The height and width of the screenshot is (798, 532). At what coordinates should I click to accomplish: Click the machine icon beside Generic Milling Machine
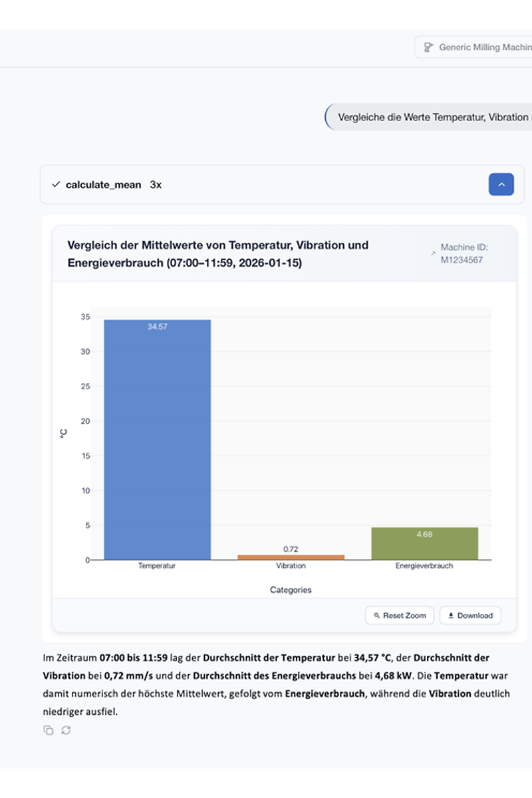click(428, 47)
